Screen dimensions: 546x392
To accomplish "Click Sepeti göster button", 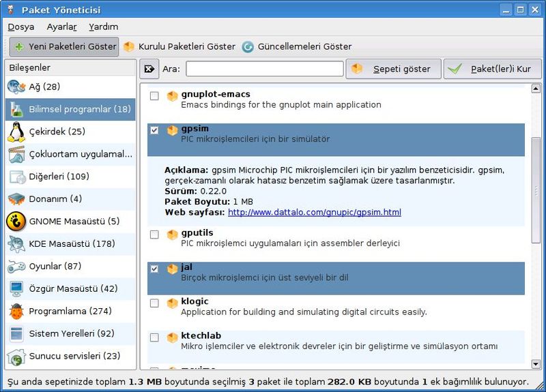I will (x=393, y=69).
